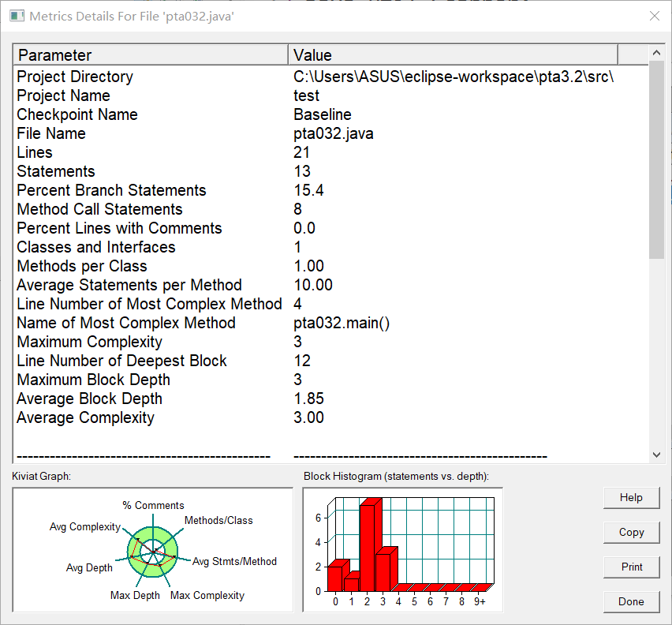Click the pta032.main() value
The image size is (672, 625).
pyautogui.click(x=342, y=323)
